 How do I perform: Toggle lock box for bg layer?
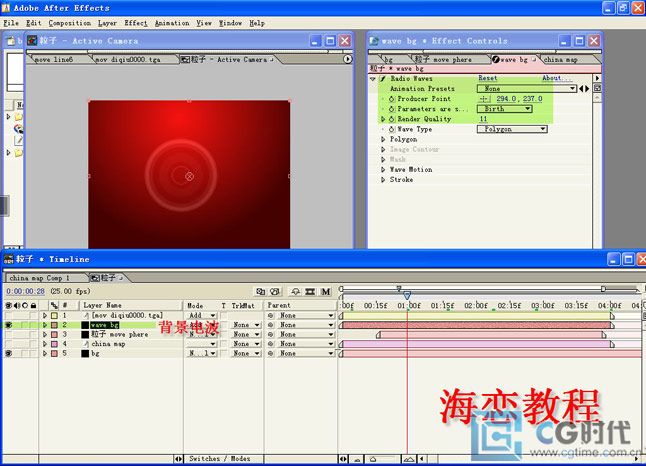(33, 354)
